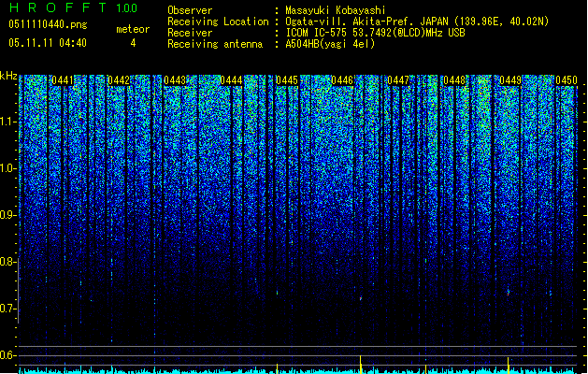Click the 0.8 frequency axis label
588x374 pixels.
click(8, 262)
